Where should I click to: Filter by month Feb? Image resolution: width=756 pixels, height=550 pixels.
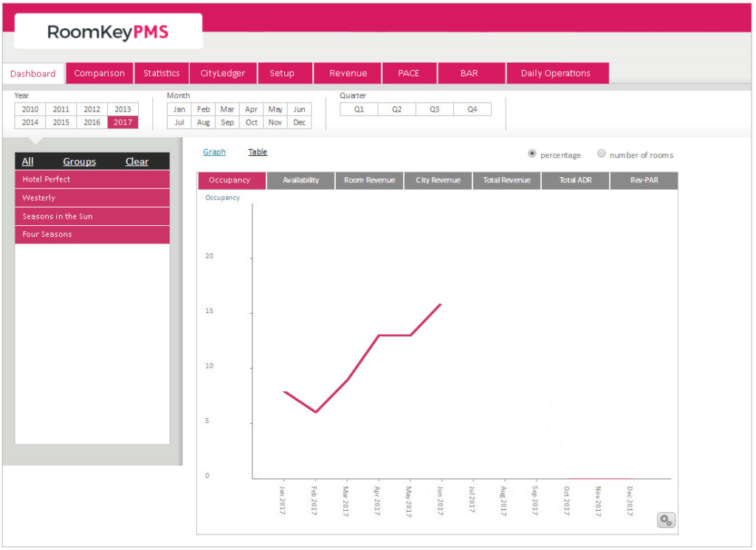point(204,109)
